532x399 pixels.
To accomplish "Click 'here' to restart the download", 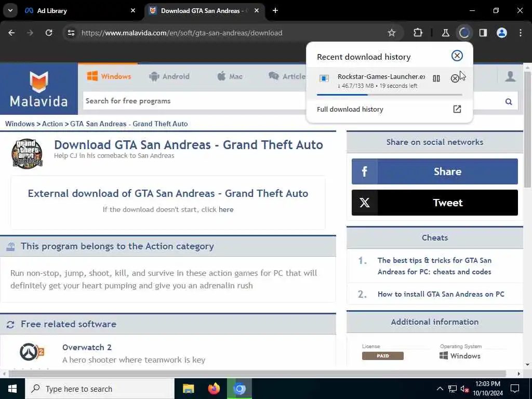I will (226, 210).
